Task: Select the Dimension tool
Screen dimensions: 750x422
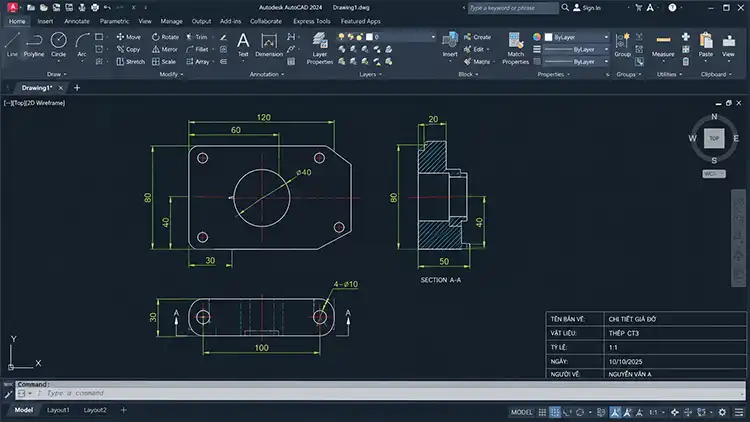Action: [x=269, y=45]
